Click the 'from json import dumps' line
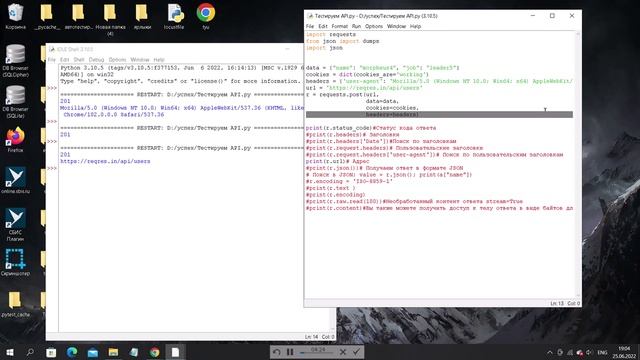640x360 pixels. (x=342, y=41)
